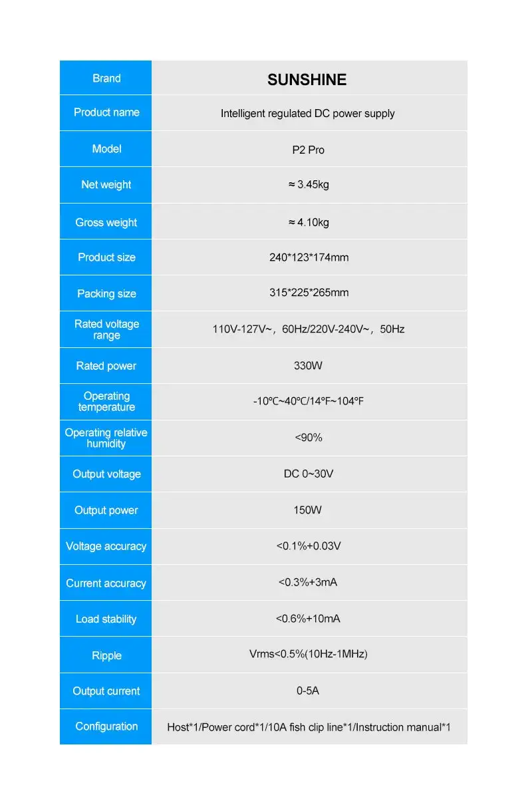The width and height of the screenshot is (532, 793).
Task: Click the P2 Pro model value
Action: 309,150
